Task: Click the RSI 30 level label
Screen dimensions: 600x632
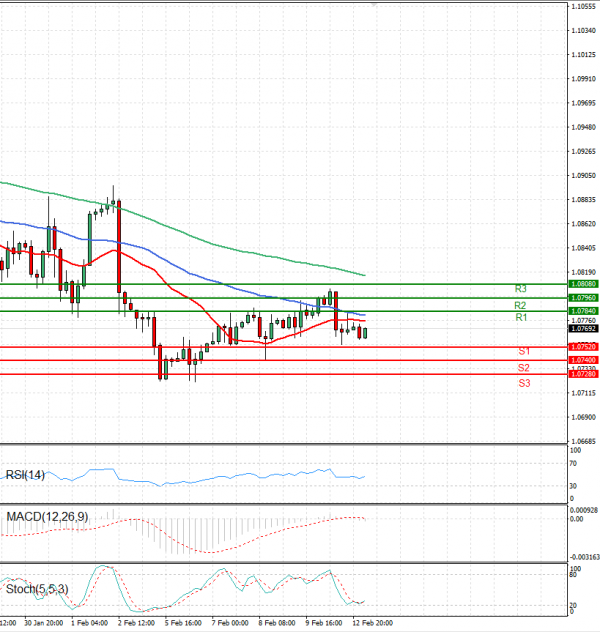Action: tap(573, 486)
